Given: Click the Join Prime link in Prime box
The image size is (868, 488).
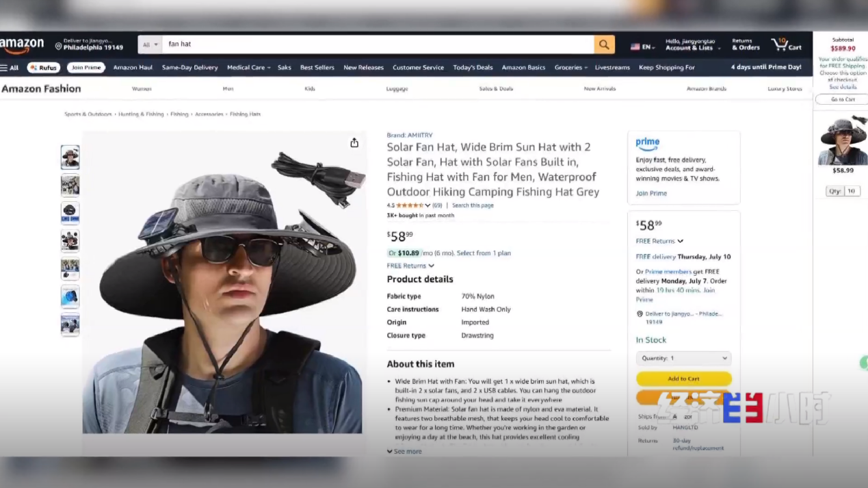Looking at the screenshot, I should tap(651, 194).
